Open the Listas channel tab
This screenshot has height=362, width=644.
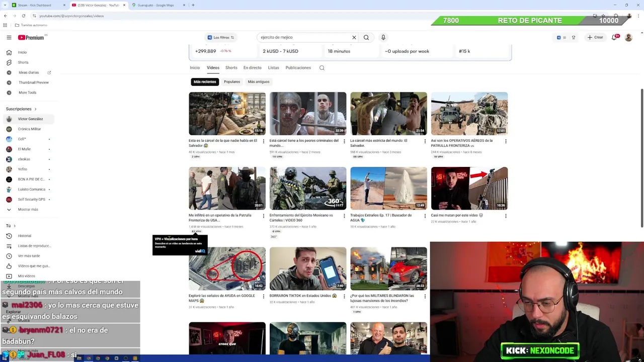pos(273,68)
